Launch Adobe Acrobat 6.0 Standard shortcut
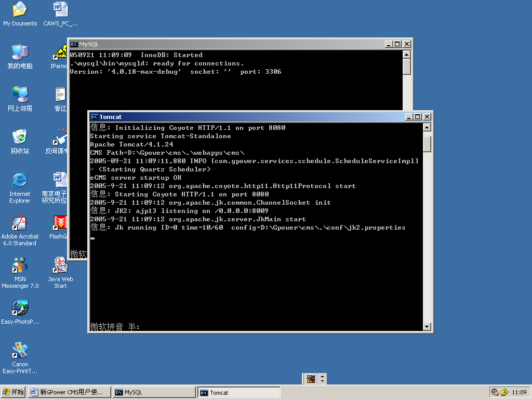Image resolution: width=532 pixels, height=399 pixels. (19, 223)
